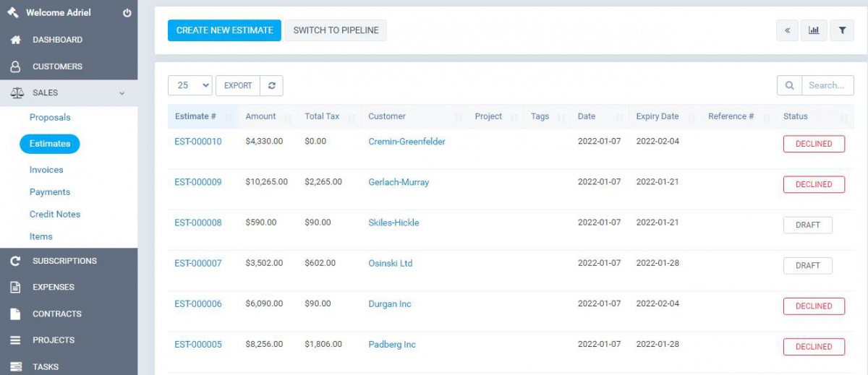
Task: Click Create New Estimate button
Action: (224, 30)
